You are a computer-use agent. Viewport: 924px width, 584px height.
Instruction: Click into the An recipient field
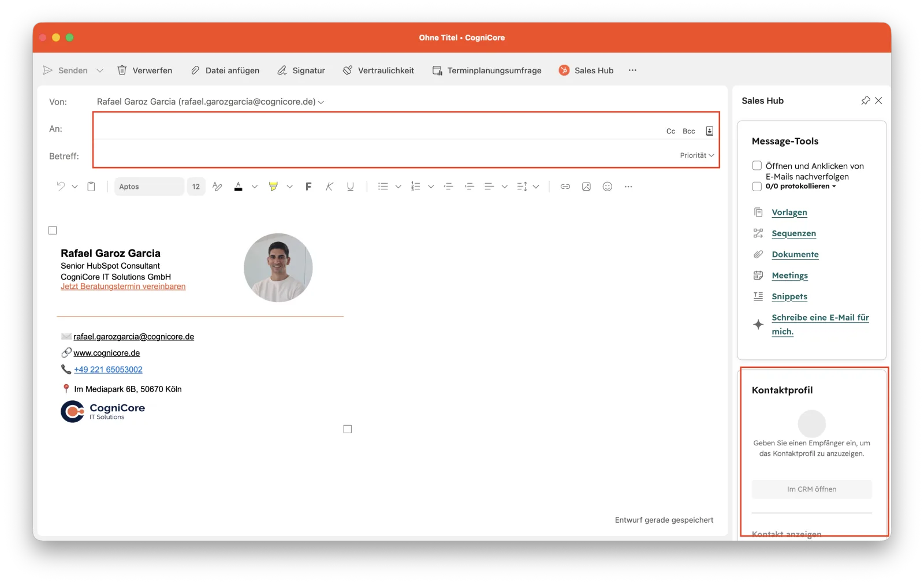point(378,129)
